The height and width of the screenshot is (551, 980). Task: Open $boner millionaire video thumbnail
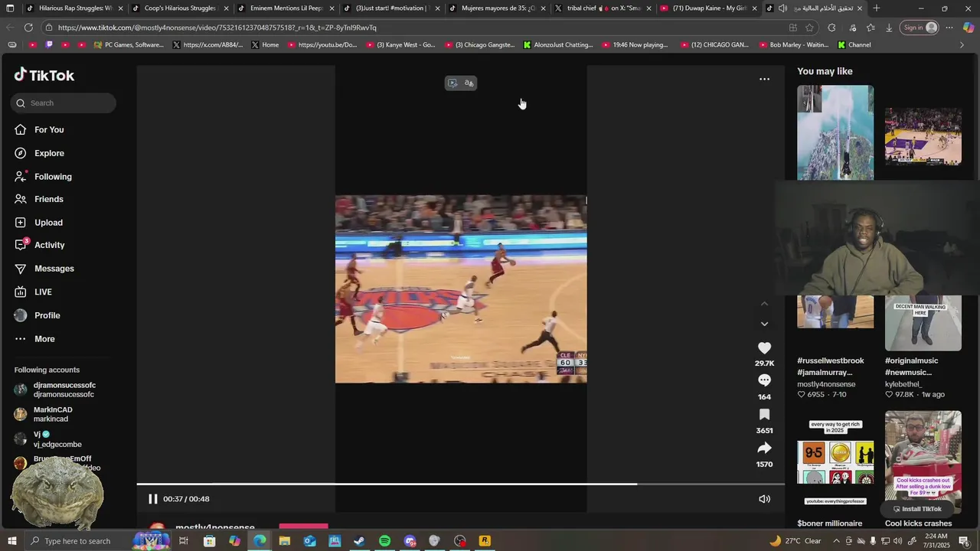tap(835, 462)
